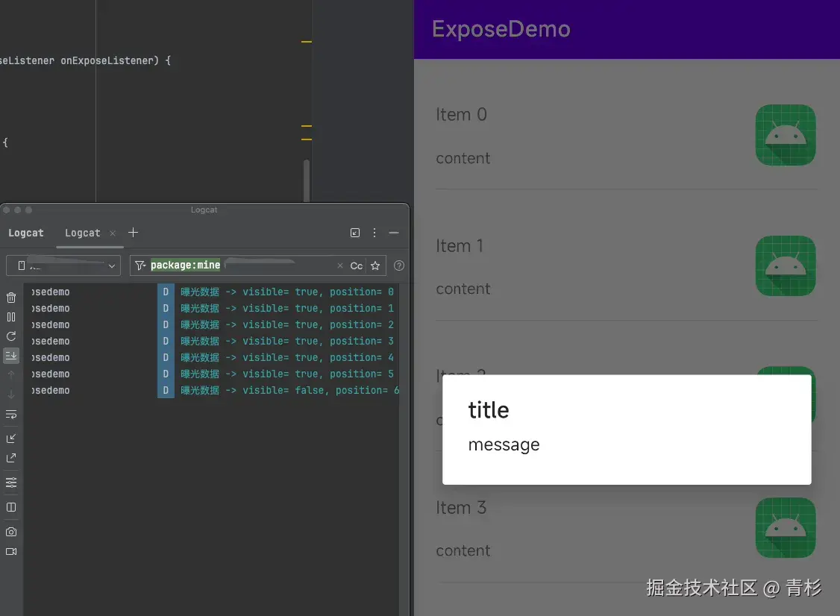Open the device selector dropdown
Viewport: 840px width, 616px height.
[63, 265]
